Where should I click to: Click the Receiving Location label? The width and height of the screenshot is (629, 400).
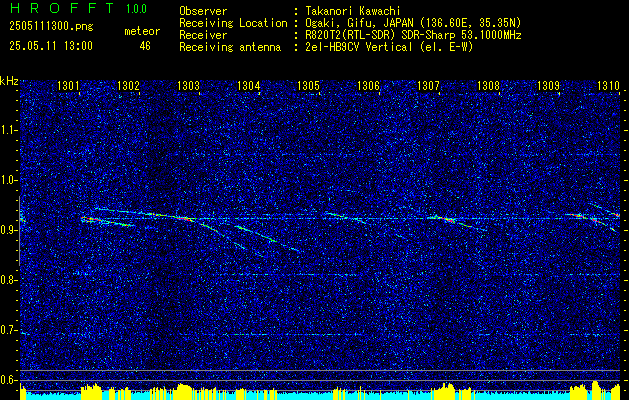click(233, 23)
